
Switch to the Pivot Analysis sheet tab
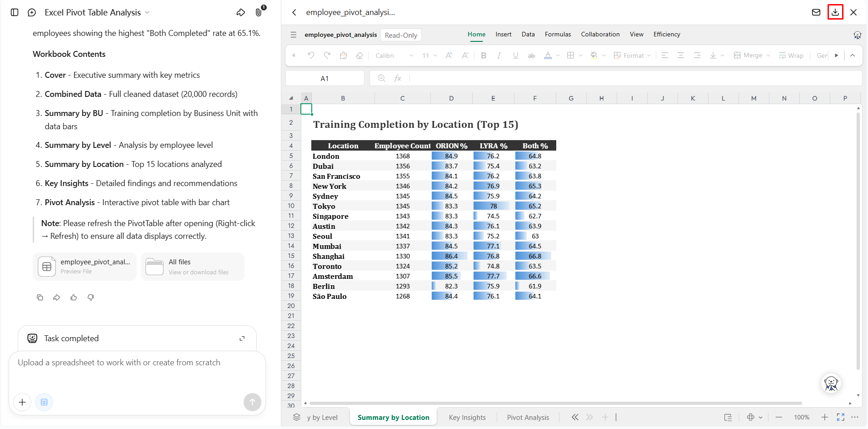(x=528, y=418)
